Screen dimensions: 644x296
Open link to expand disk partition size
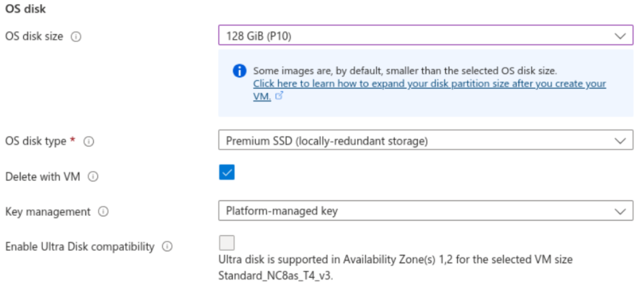tap(429, 84)
